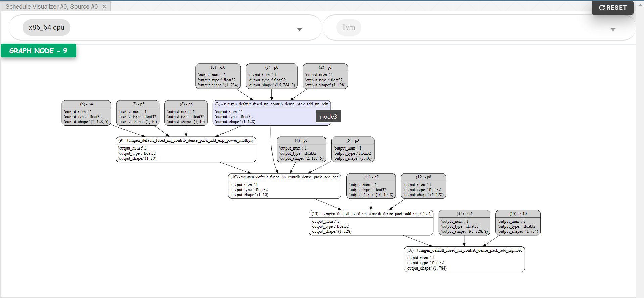Expand the llvm dropdown arrow
The width and height of the screenshot is (644, 298).
coord(613,29)
